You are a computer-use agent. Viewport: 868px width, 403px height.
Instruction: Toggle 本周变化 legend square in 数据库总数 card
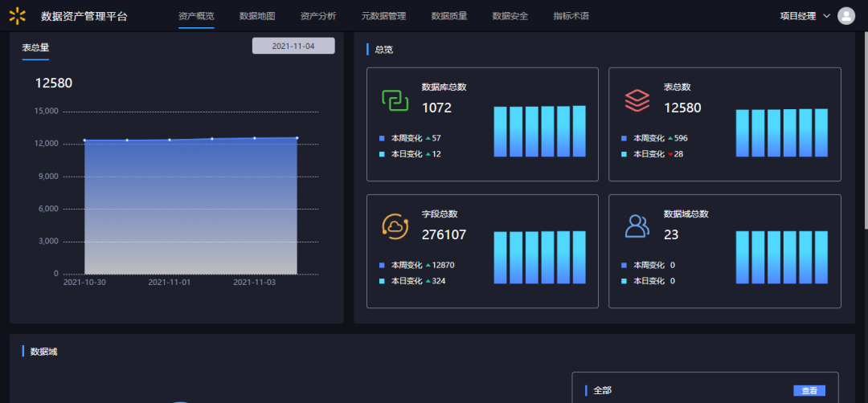(382, 138)
